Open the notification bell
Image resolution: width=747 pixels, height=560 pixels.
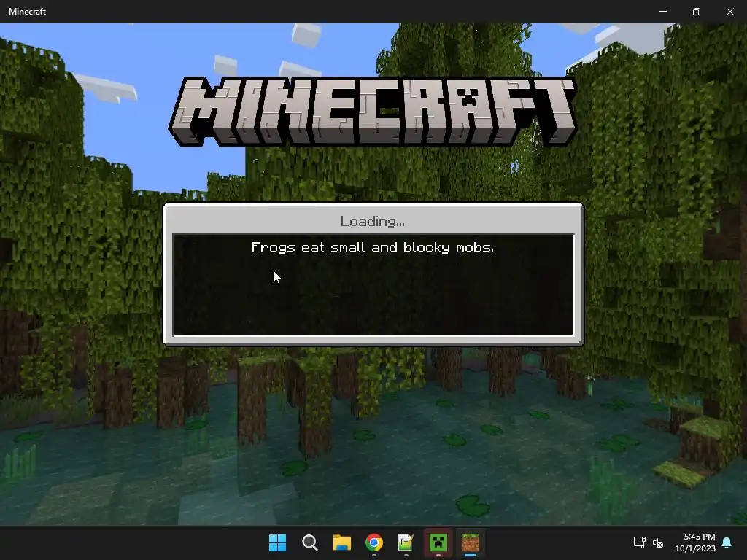point(727,542)
